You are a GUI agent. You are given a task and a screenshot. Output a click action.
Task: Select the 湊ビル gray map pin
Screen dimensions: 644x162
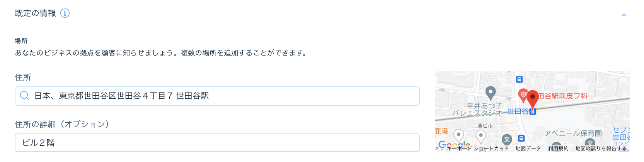click(480, 136)
